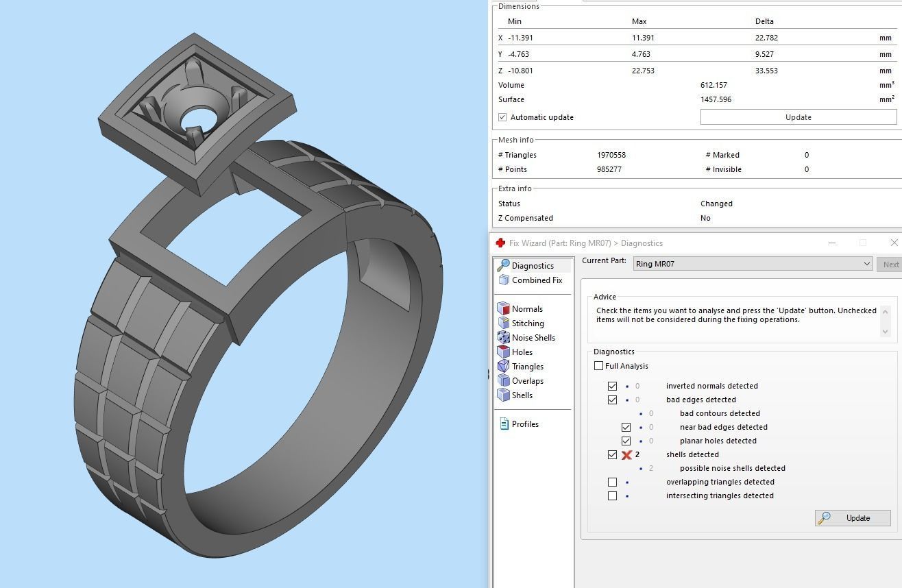Toggle the Automatic update checkbox
This screenshot has width=902, height=588.
click(502, 117)
